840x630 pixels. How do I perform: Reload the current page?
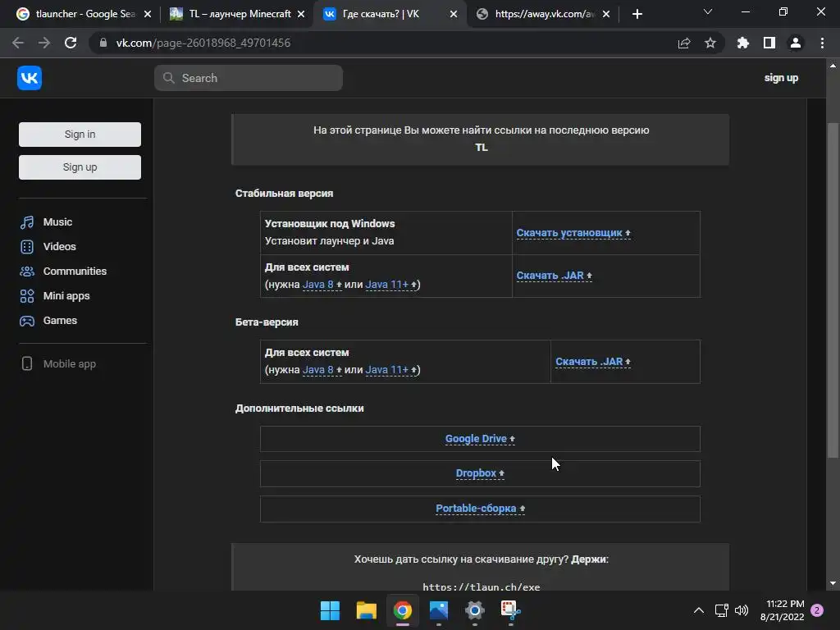point(71,43)
